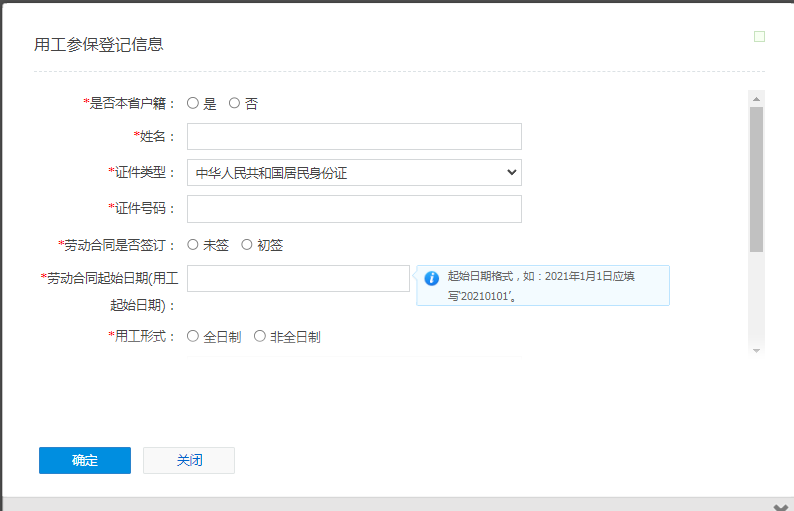
Task: Open the 证件类型 dropdown
Action: tap(354, 173)
